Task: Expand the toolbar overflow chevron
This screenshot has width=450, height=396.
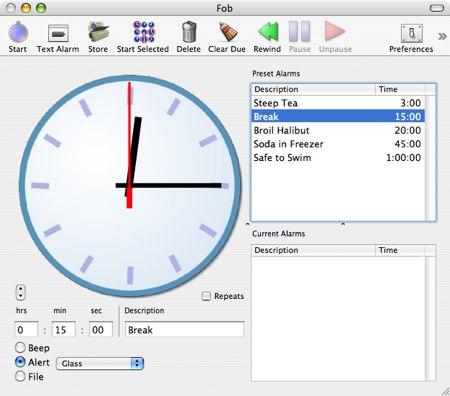Action: [x=442, y=36]
